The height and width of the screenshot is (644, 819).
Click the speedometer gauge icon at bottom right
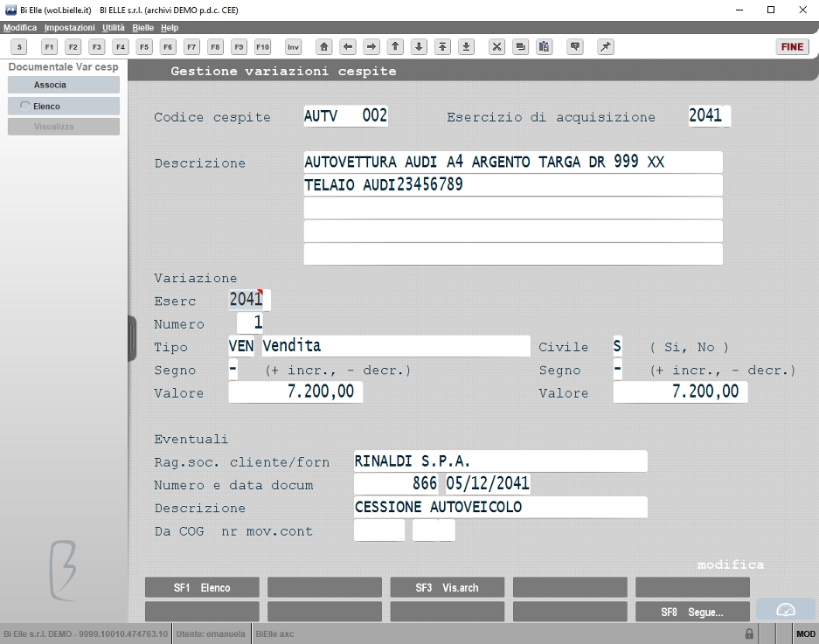tap(786, 610)
